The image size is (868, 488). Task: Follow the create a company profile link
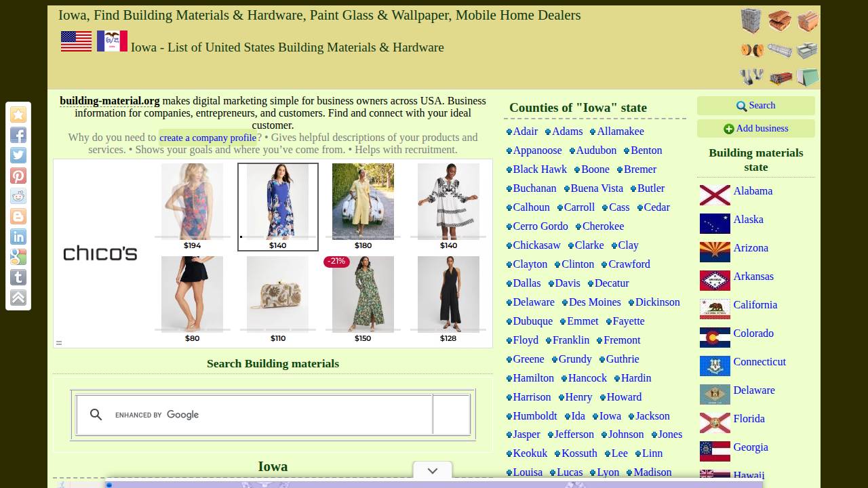pyautogui.click(x=208, y=138)
